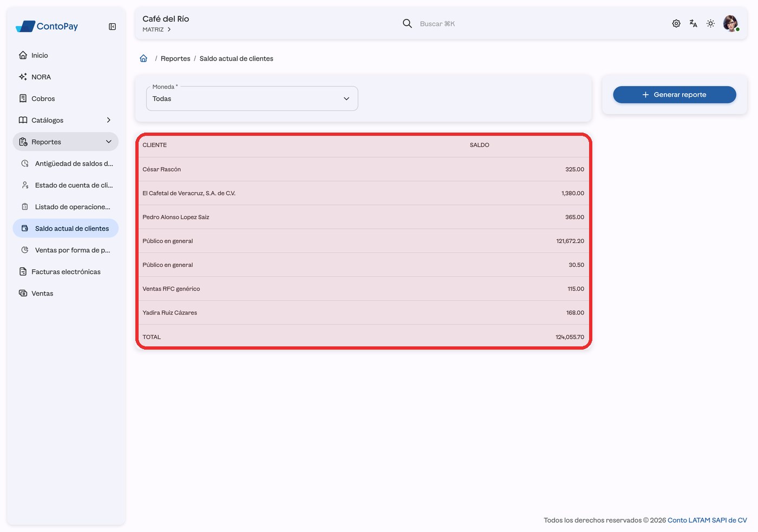Click balance 30.50
Screen dimensions: 758x532
pyautogui.click(x=576, y=265)
